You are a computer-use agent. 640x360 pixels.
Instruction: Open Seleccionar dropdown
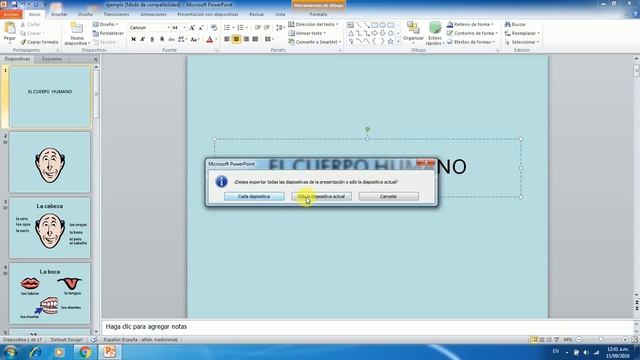click(522, 42)
